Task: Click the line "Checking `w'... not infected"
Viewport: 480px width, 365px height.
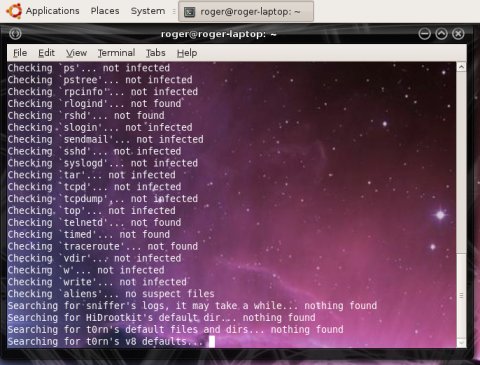Action: pyautogui.click(x=86, y=270)
